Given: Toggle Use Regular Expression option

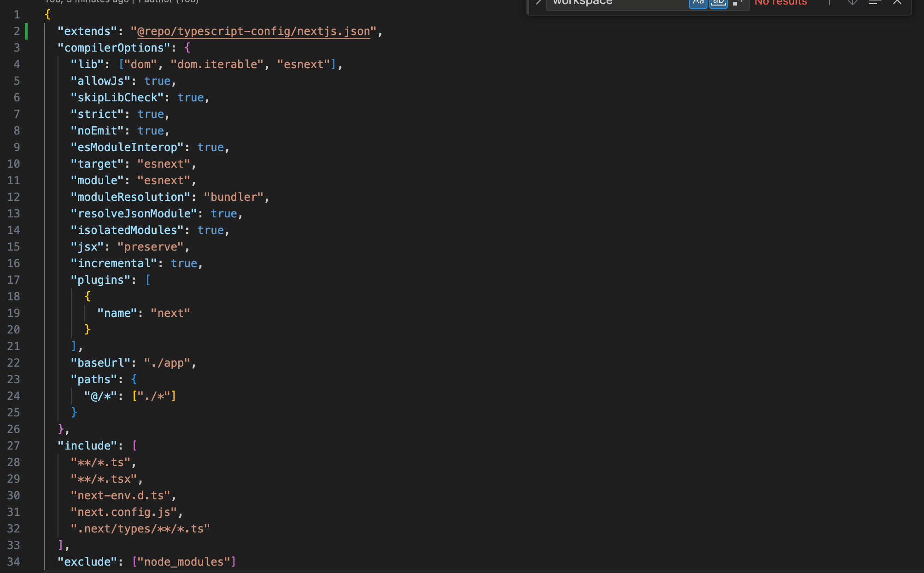Looking at the screenshot, I should [738, 2].
